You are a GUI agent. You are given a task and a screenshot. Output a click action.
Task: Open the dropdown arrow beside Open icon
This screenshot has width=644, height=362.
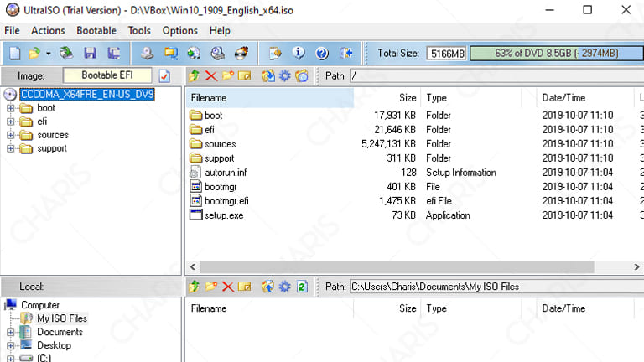(x=49, y=54)
